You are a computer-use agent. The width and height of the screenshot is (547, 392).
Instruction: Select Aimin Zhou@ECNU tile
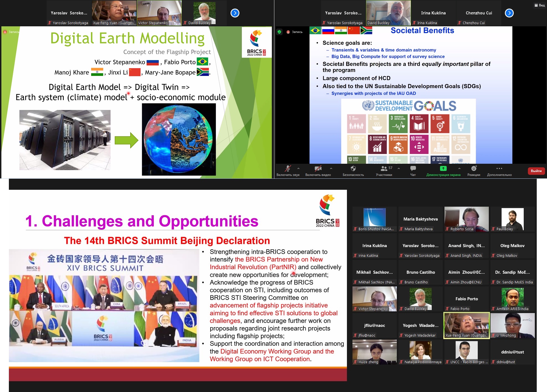click(x=467, y=272)
